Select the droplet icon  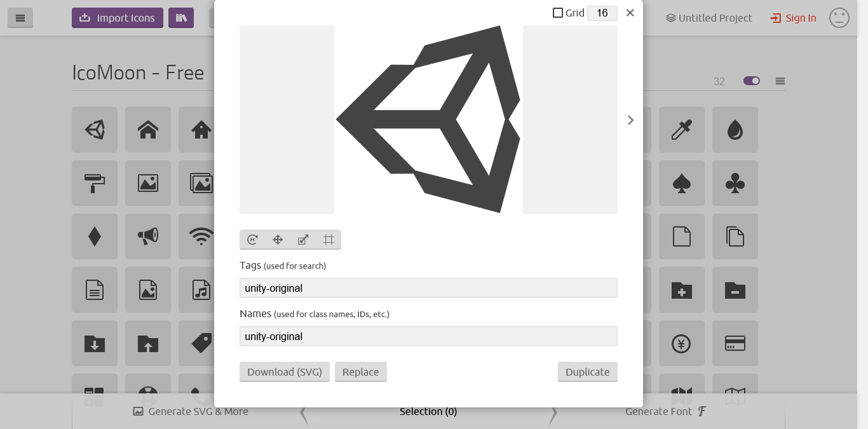coord(735,130)
